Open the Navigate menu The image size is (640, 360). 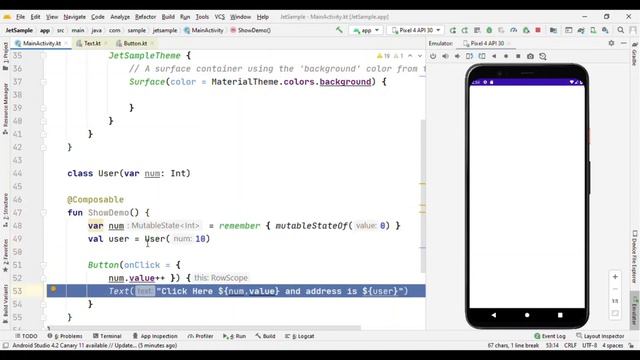click(75, 17)
